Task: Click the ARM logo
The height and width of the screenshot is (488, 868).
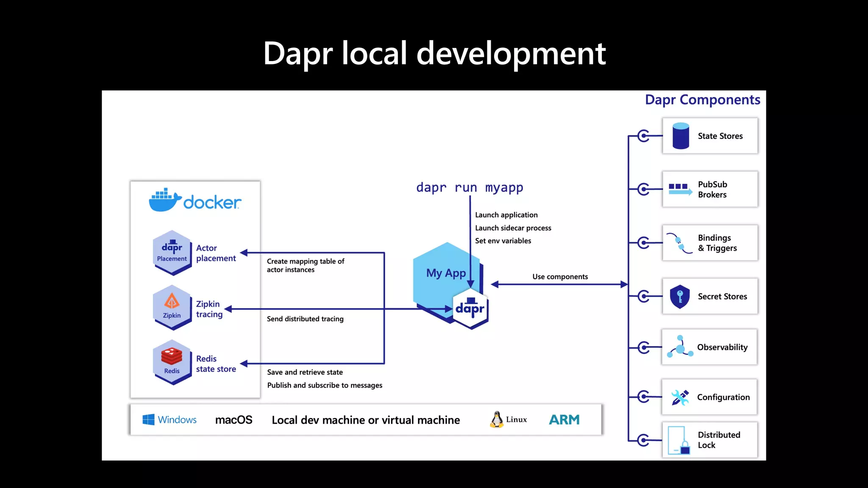Action: pos(564,420)
